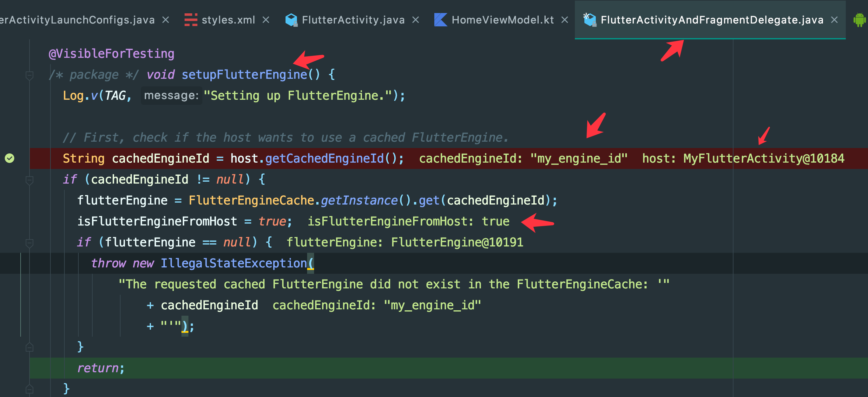The width and height of the screenshot is (868, 397).
Task: Click the "Setting up FlutterEngine." string literal
Action: 298,96
